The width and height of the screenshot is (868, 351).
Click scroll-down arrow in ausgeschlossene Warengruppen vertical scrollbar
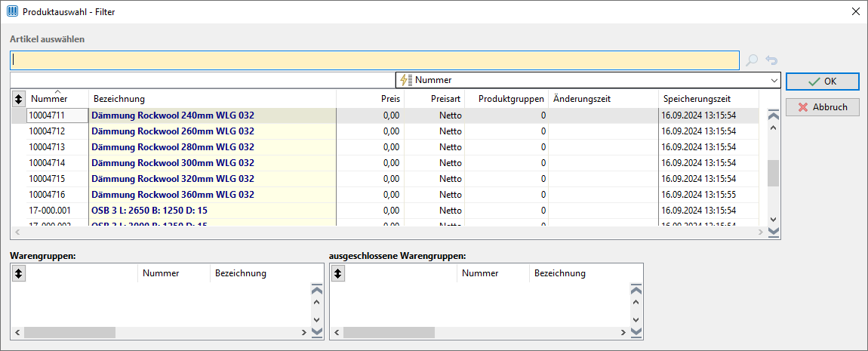[636, 319]
